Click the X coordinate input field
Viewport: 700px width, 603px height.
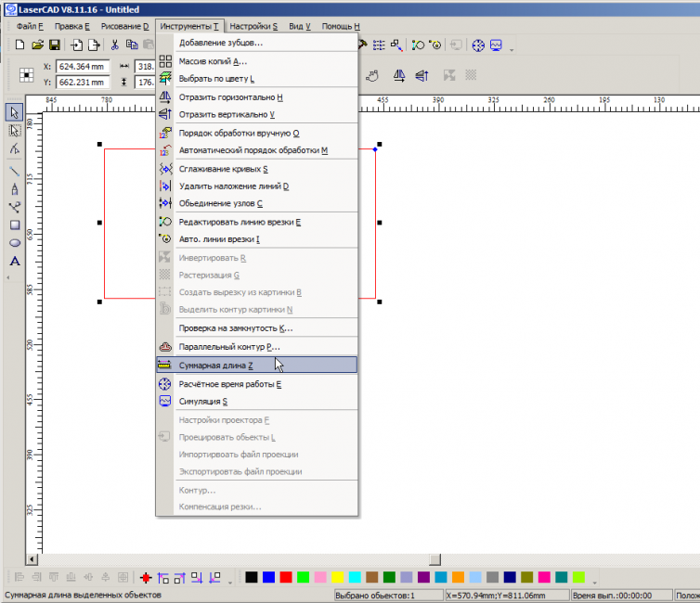tap(84, 67)
